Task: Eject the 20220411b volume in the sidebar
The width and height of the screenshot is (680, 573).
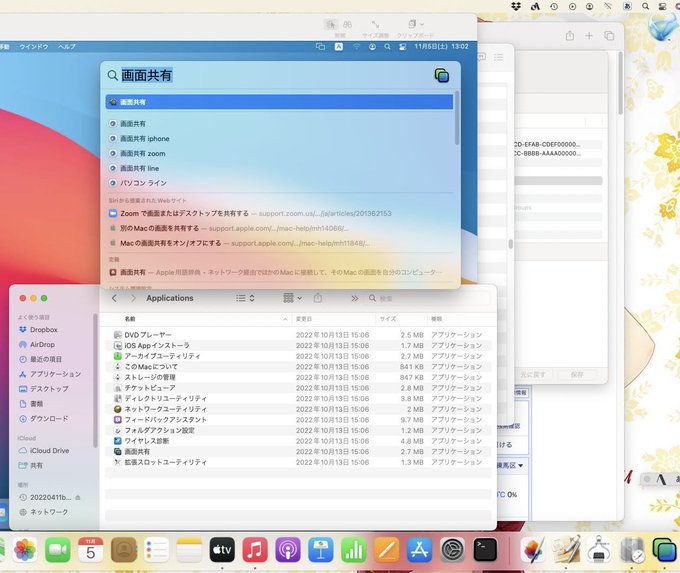Action: (78, 498)
